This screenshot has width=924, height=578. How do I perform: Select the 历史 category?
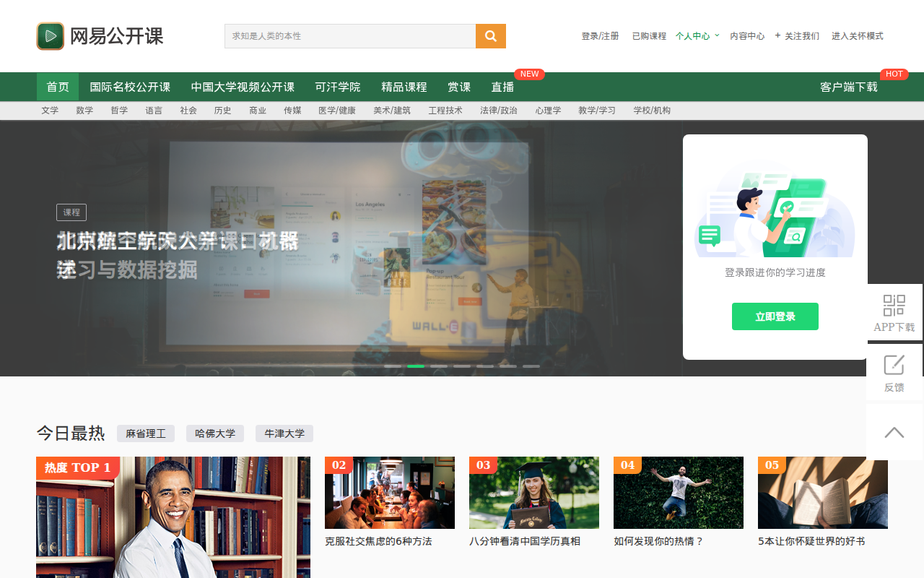pyautogui.click(x=223, y=111)
